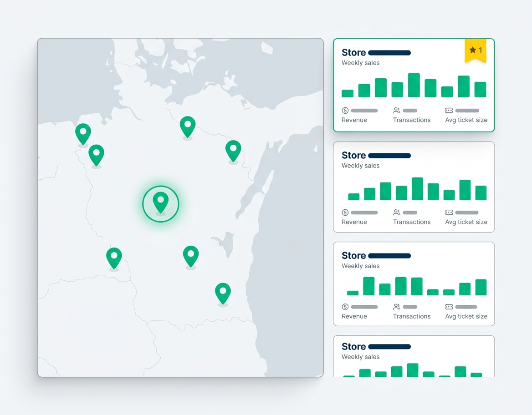Click the dollar Revenue icon in the third store card
The image size is (532, 415).
pos(345,307)
